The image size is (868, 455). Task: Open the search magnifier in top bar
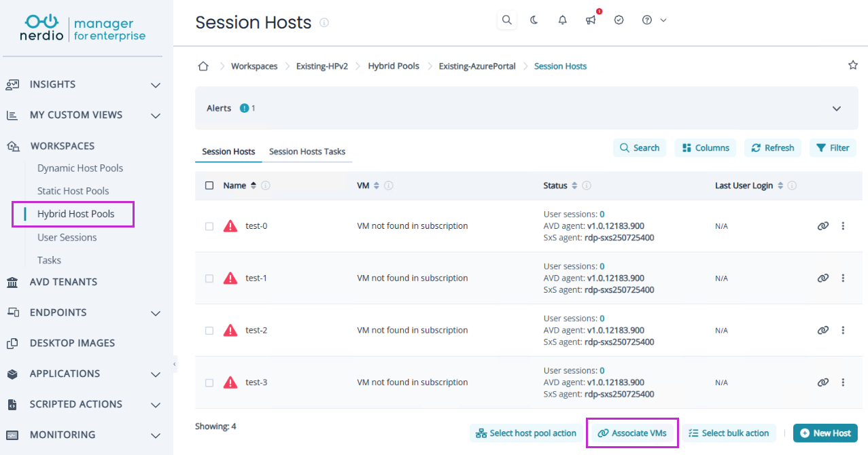(x=506, y=20)
